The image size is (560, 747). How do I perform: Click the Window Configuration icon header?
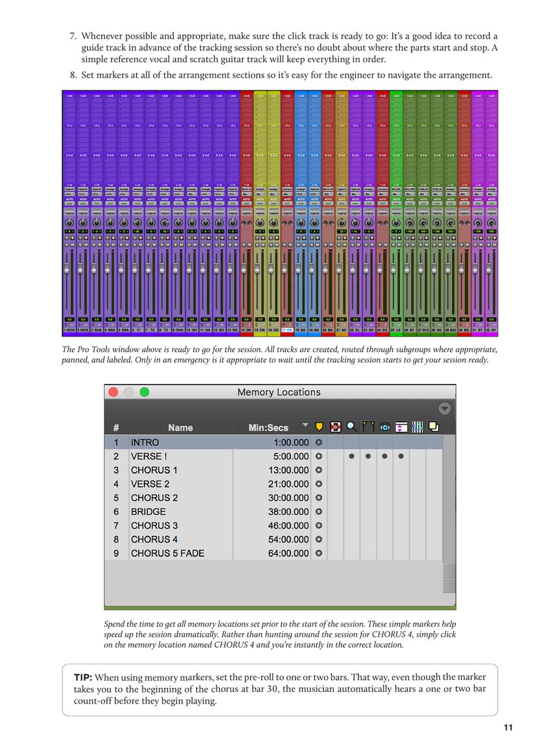(x=434, y=427)
